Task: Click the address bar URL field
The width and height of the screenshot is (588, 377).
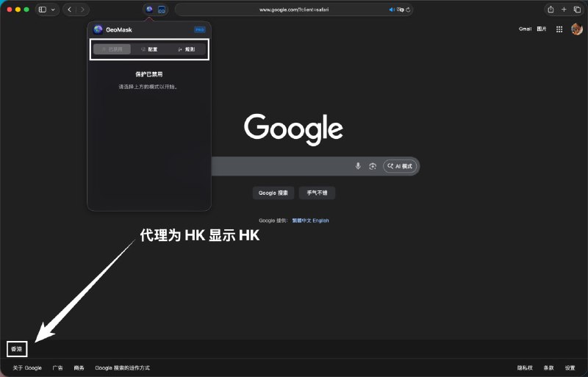Action: (294, 10)
